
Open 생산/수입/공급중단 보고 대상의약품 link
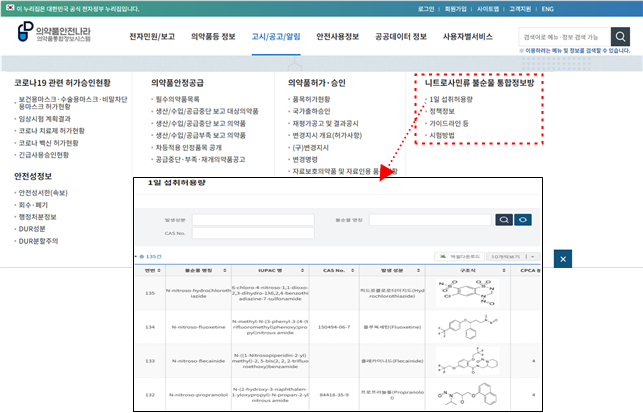[207, 111]
